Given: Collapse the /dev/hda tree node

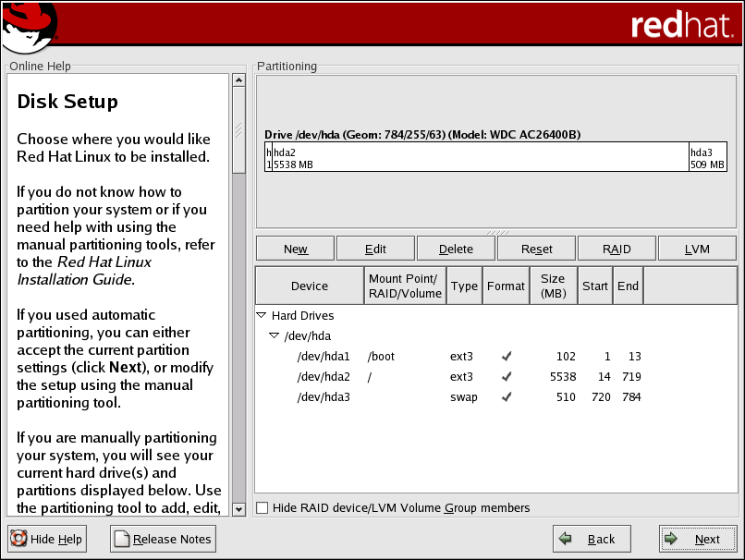Looking at the screenshot, I should (275, 336).
